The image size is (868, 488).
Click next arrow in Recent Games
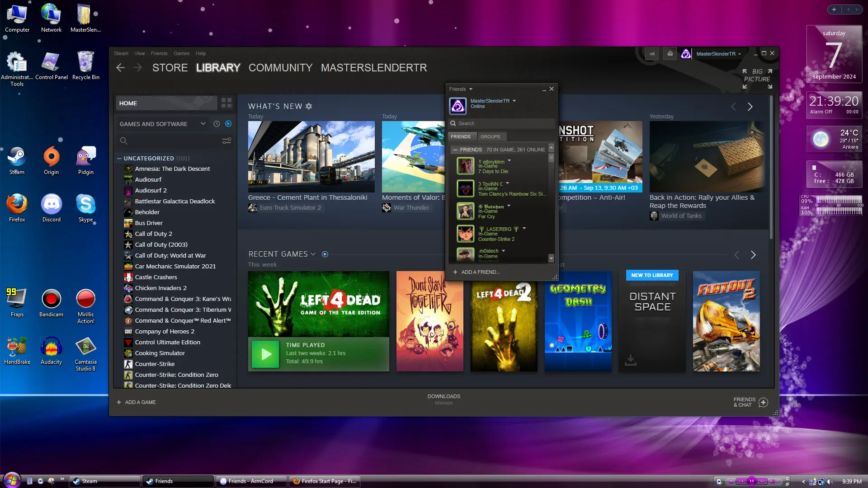click(x=753, y=255)
